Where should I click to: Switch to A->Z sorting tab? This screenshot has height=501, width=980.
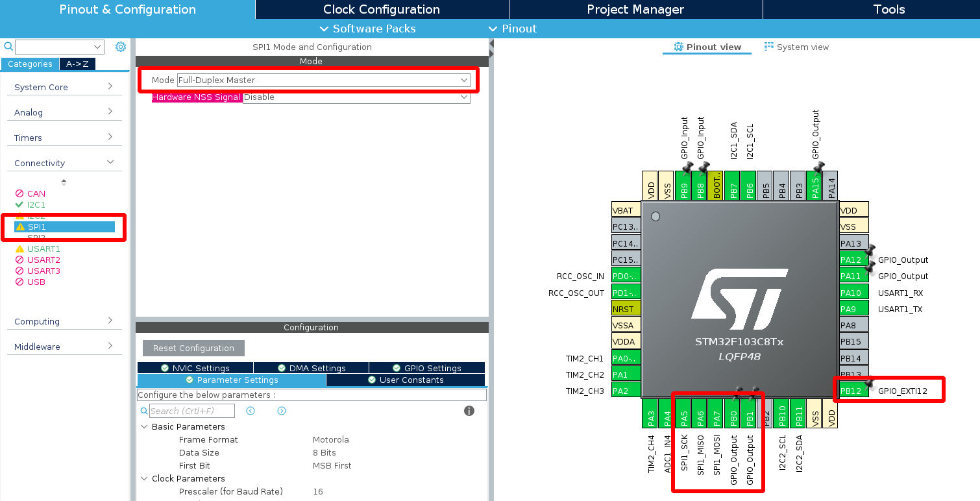(78, 64)
